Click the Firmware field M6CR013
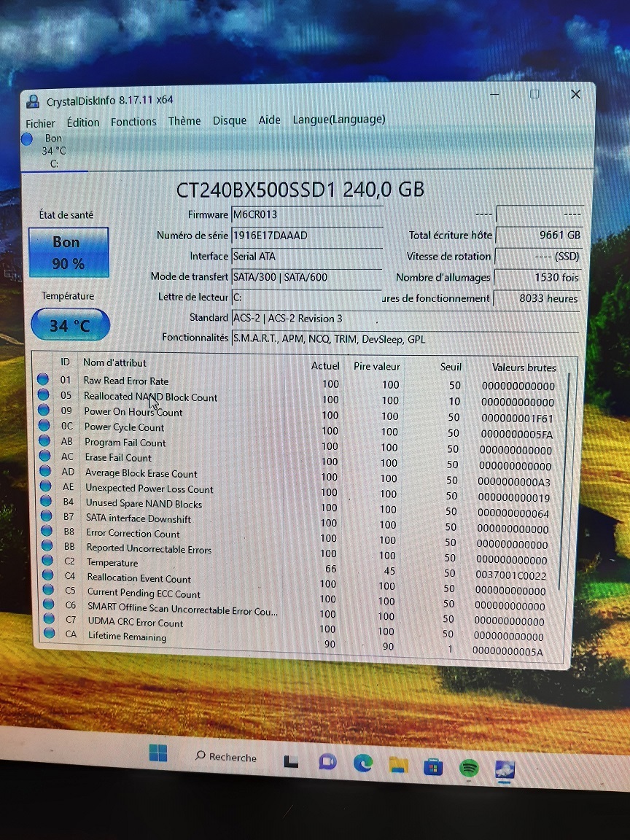The image size is (630, 840). 306,215
